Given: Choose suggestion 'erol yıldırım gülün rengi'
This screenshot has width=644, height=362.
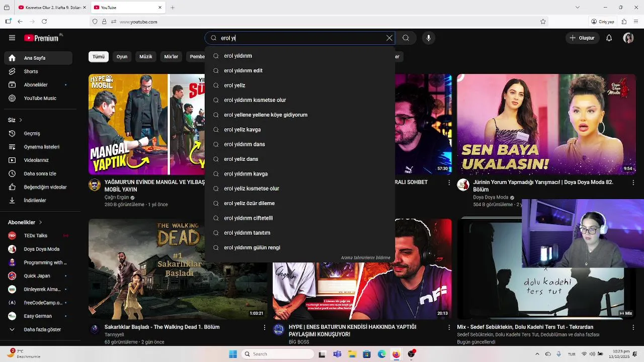Looking at the screenshot, I should click(300, 247).
